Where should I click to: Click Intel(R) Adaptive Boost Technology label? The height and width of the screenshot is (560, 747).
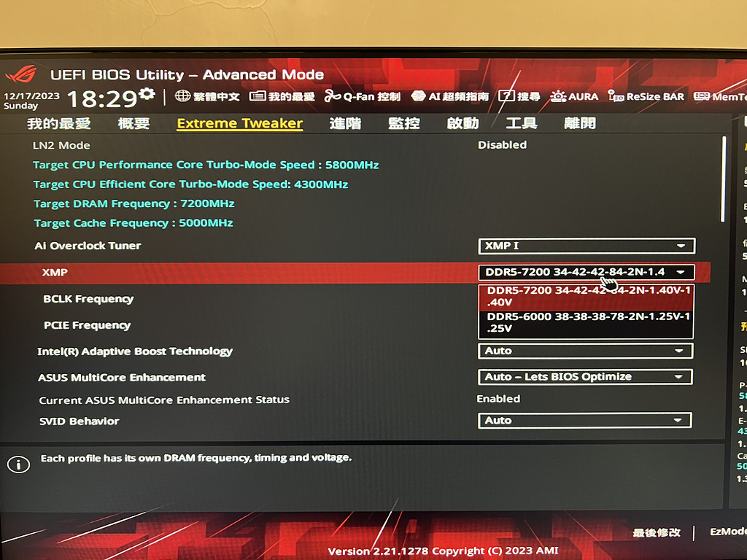(135, 351)
